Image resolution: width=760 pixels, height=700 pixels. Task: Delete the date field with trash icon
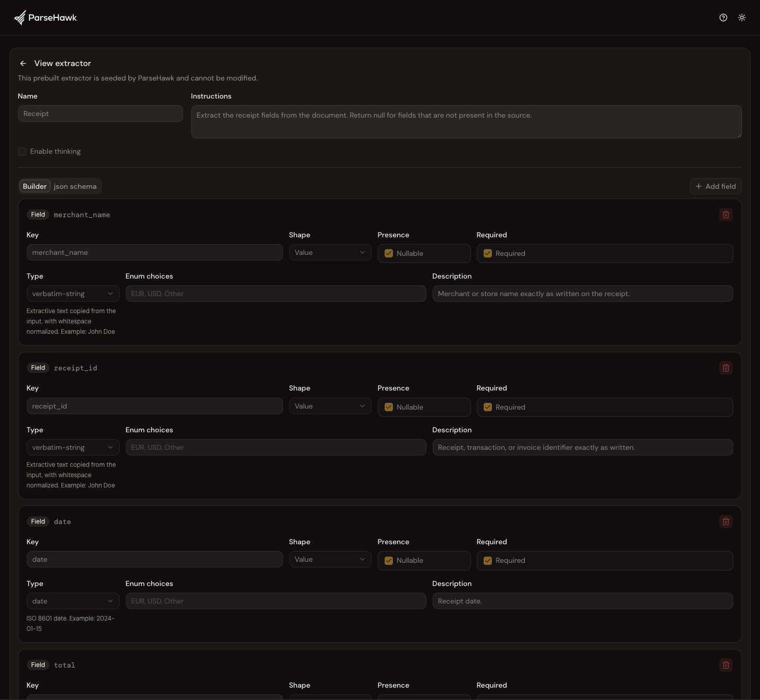click(x=726, y=522)
